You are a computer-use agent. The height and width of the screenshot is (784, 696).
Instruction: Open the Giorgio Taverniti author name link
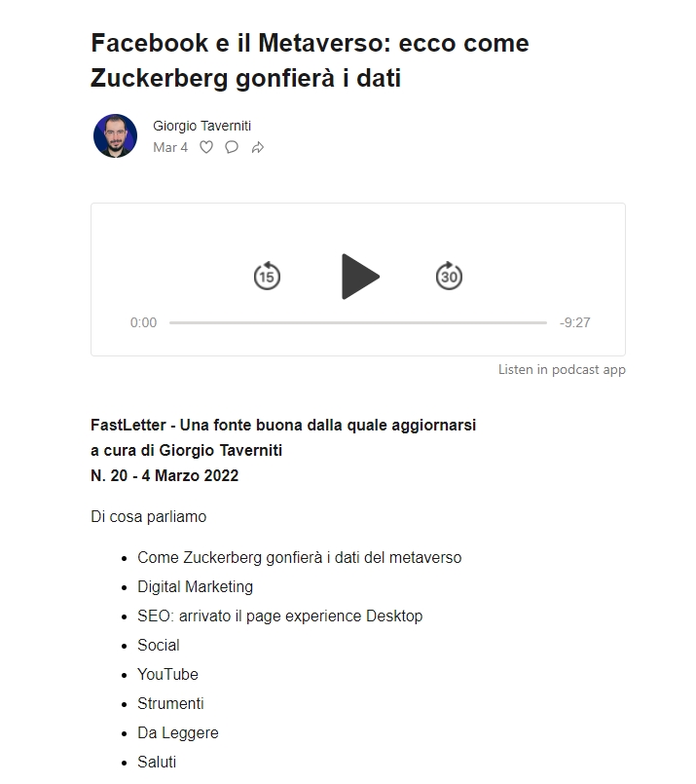pos(201,126)
